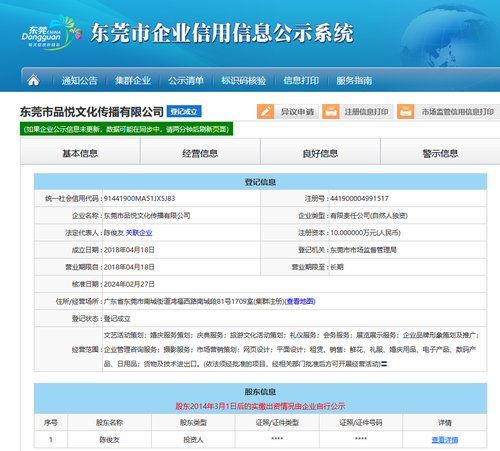The height and width of the screenshot is (451, 500).
Task: Click the 注册信息打印 button
Action: (358, 111)
